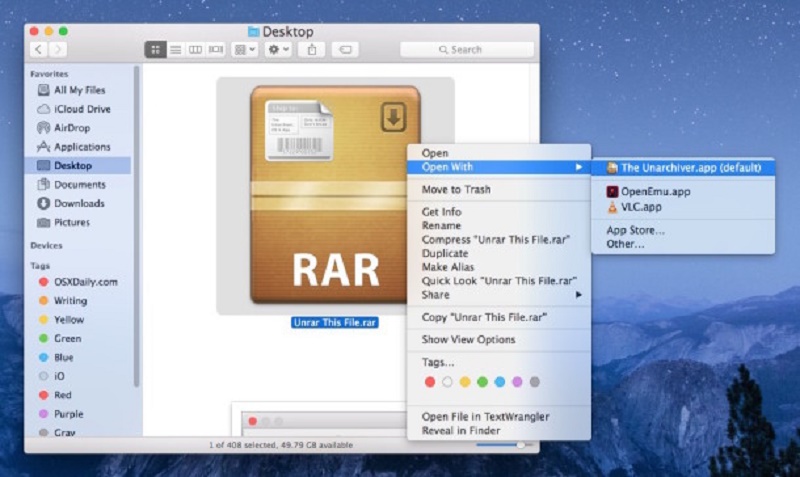The height and width of the screenshot is (477, 800).
Task: Switch to list view in toolbar
Action: [x=176, y=49]
